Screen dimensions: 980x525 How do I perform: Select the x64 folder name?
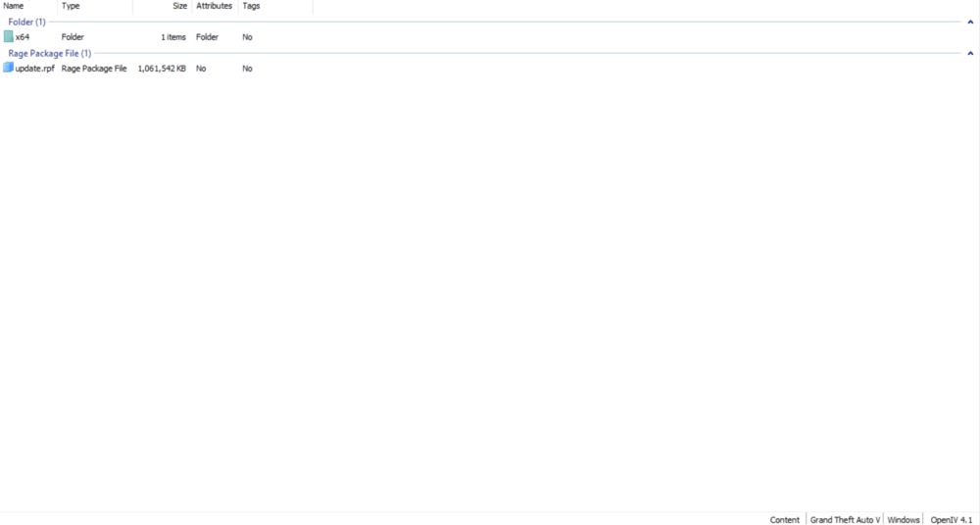pos(23,37)
